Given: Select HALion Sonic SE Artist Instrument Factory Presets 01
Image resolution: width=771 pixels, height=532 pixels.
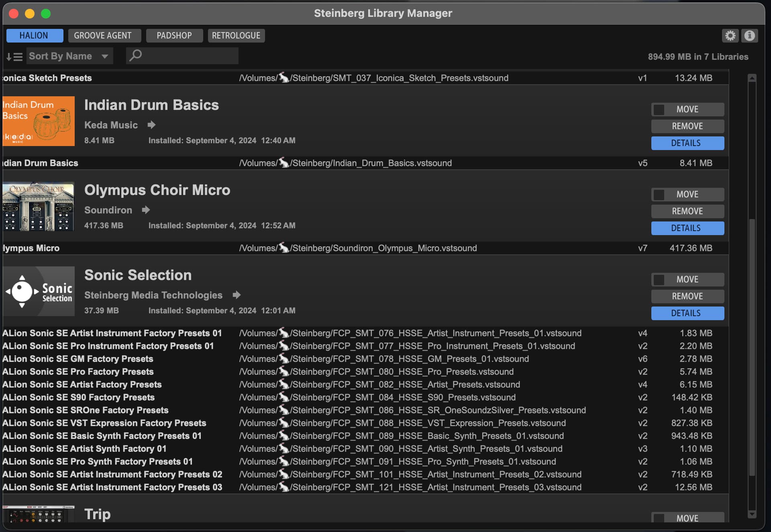Looking at the screenshot, I should (365, 333).
